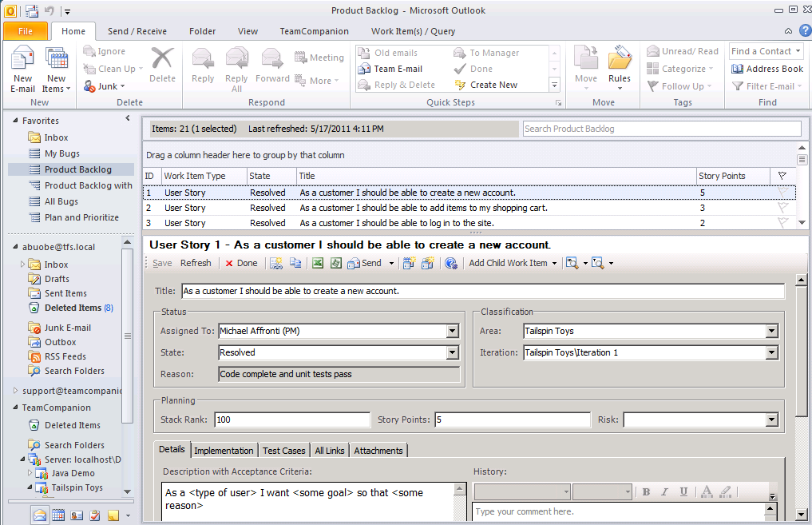Open the Risk dropdown

(772, 420)
